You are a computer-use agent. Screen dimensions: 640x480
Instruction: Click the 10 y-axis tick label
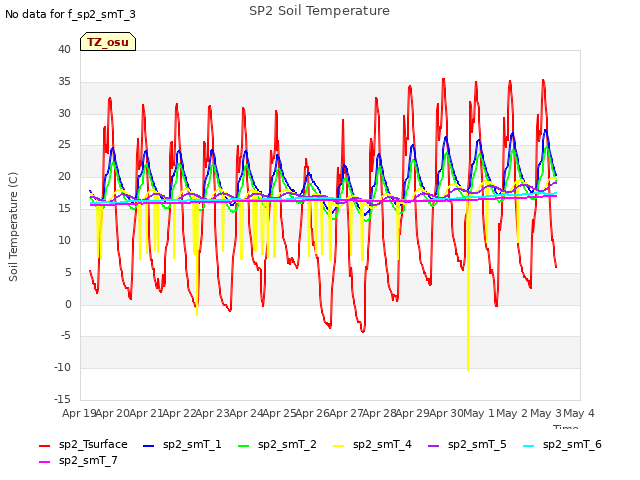tap(64, 240)
